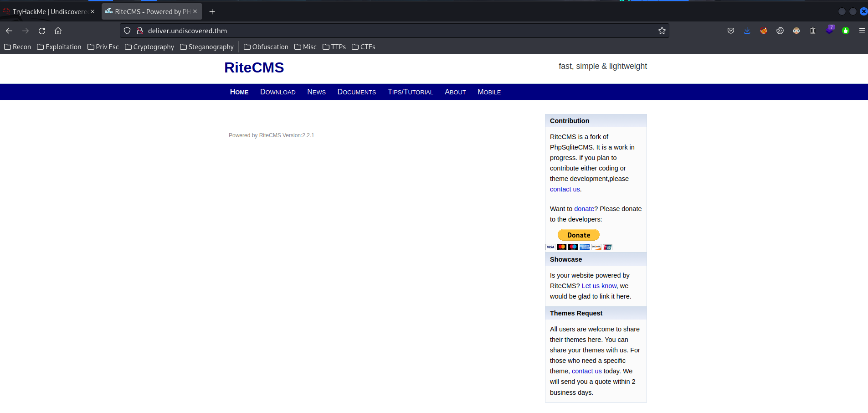Click the shield tracking protection icon

127,31
